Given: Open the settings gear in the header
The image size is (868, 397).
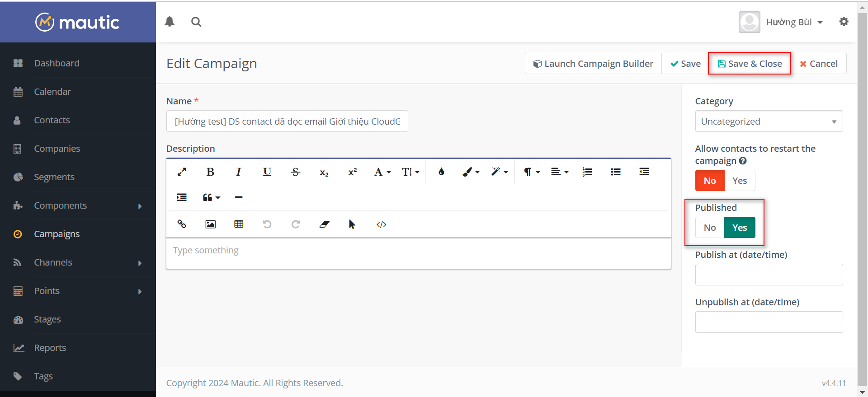Looking at the screenshot, I should tap(844, 22).
